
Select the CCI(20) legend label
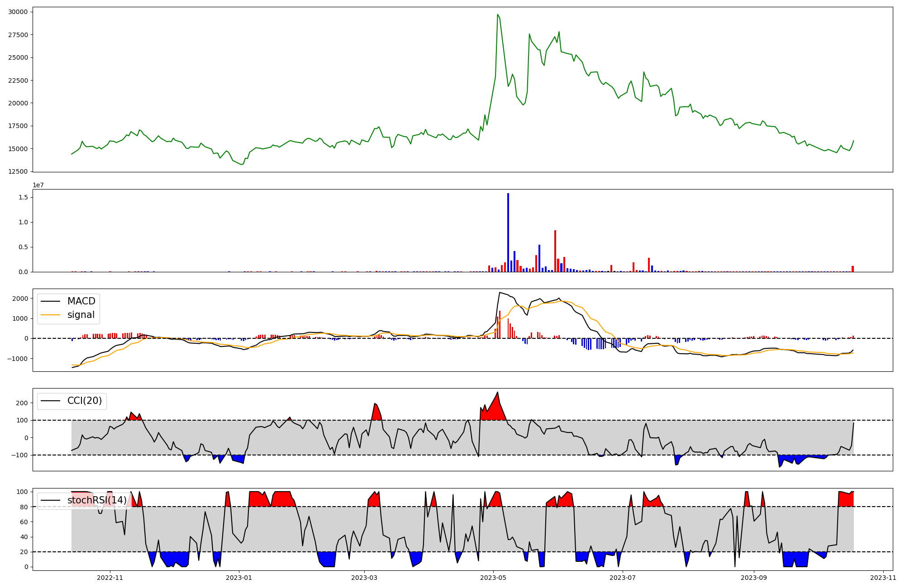(x=85, y=401)
